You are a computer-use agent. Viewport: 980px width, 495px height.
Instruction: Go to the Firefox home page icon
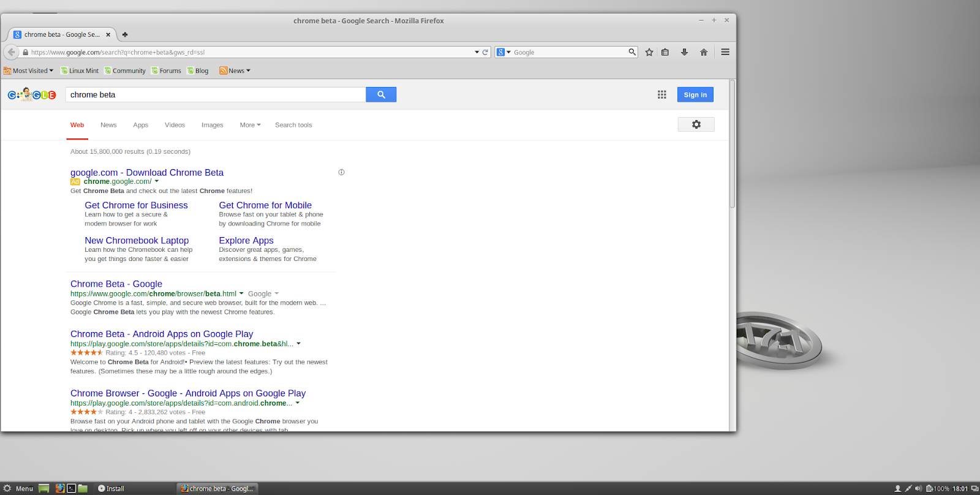(x=704, y=52)
